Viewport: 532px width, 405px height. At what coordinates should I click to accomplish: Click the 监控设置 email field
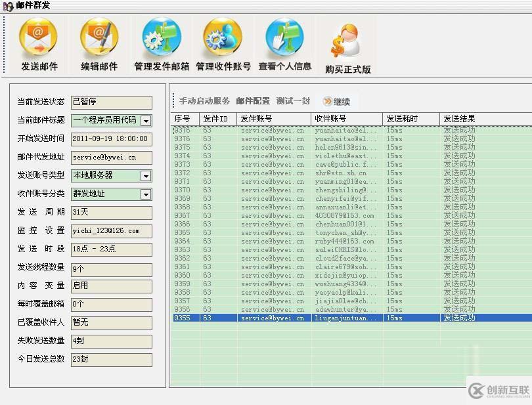(112, 231)
